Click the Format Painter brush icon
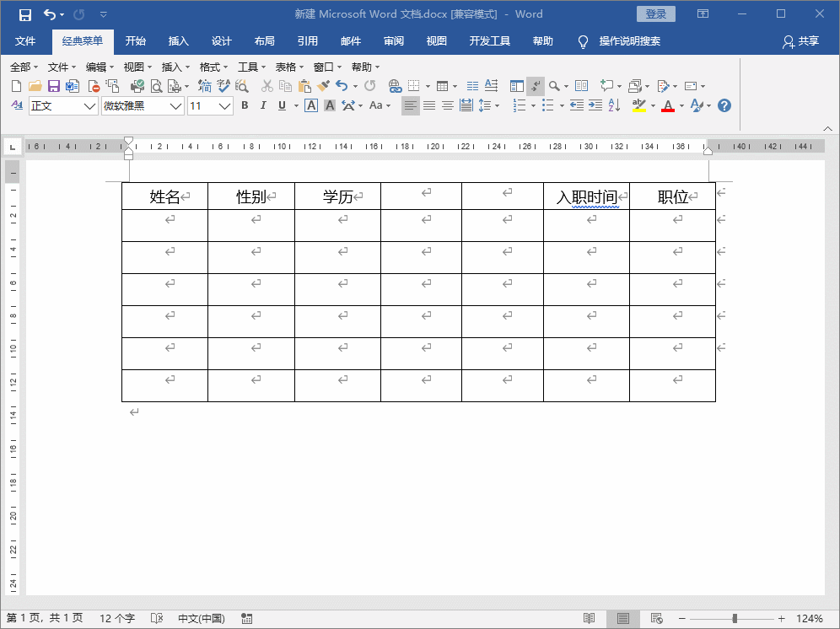Image resolution: width=840 pixels, height=629 pixels. [322, 86]
